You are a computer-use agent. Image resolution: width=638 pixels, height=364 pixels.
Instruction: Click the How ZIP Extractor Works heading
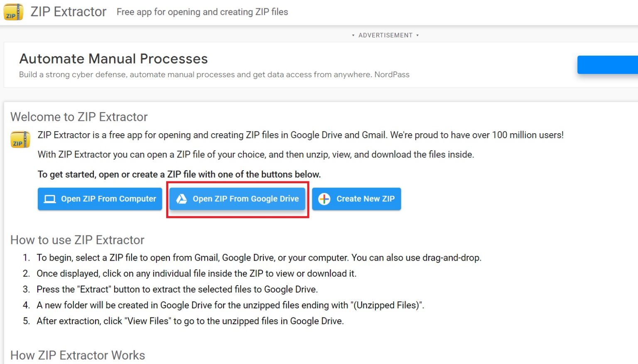click(77, 355)
